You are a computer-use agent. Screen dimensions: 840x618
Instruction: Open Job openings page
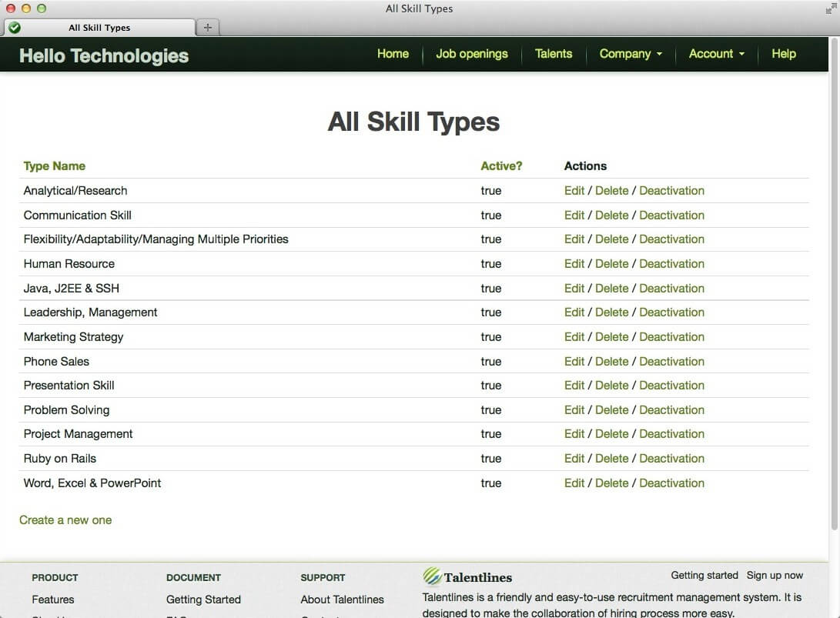tap(471, 54)
